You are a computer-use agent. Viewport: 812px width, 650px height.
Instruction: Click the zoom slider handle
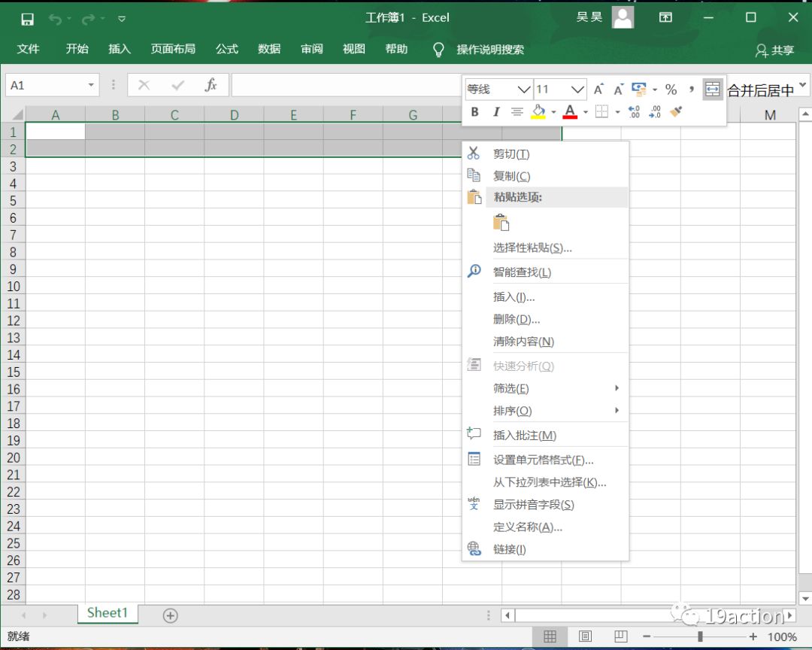(x=700, y=636)
